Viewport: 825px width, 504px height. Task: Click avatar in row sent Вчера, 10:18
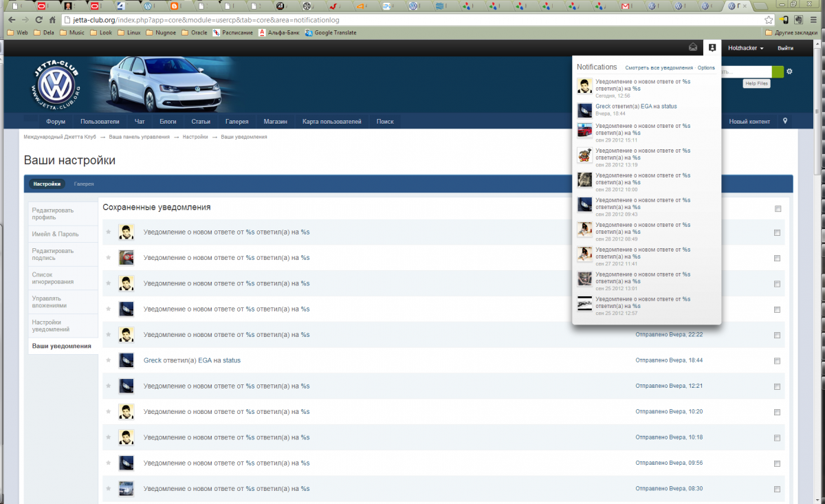pos(126,437)
